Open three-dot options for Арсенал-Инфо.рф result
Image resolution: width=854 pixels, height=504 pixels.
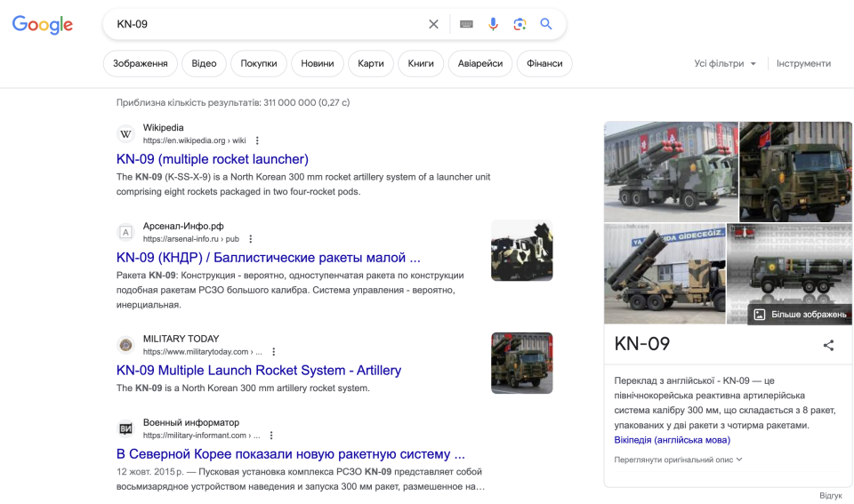[251, 239]
